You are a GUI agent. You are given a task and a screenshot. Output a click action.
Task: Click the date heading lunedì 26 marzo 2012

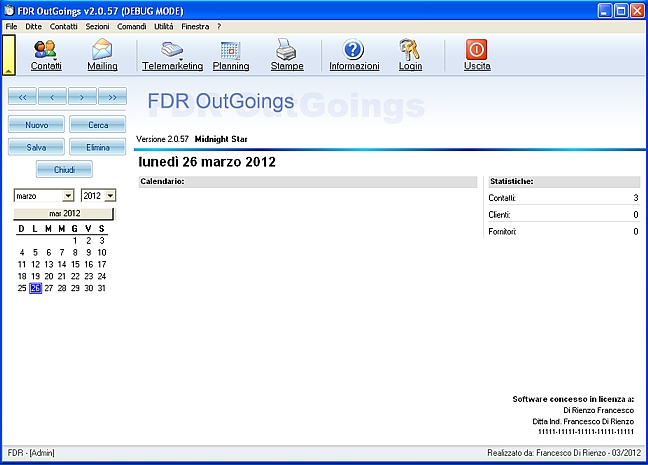pyautogui.click(x=207, y=162)
